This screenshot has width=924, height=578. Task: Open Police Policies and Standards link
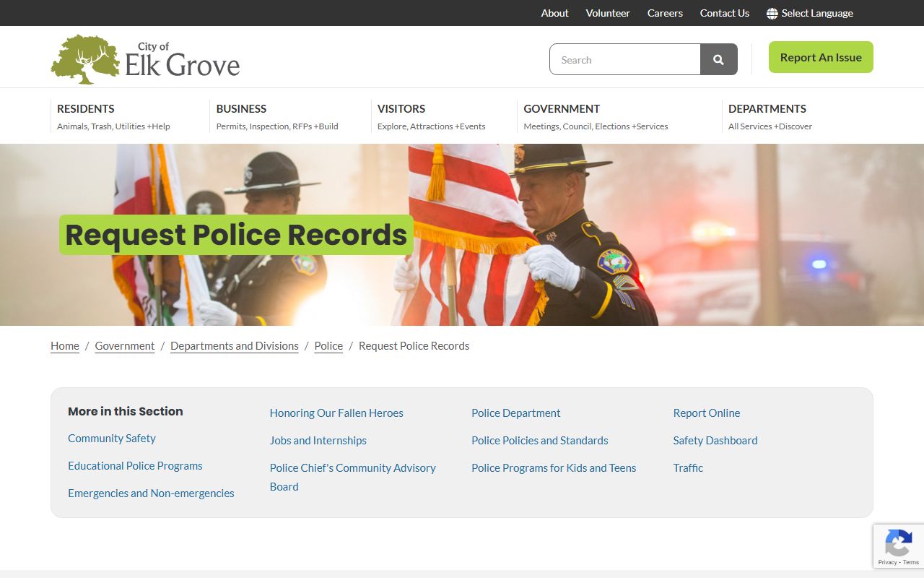tap(540, 441)
